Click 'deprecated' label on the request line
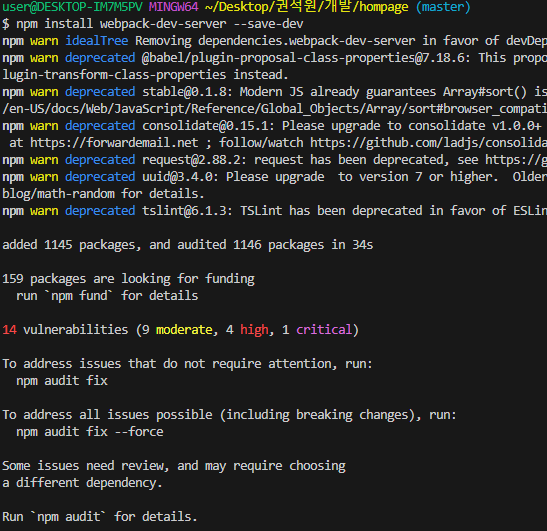Screen dimensions: 547x531 coord(100,160)
